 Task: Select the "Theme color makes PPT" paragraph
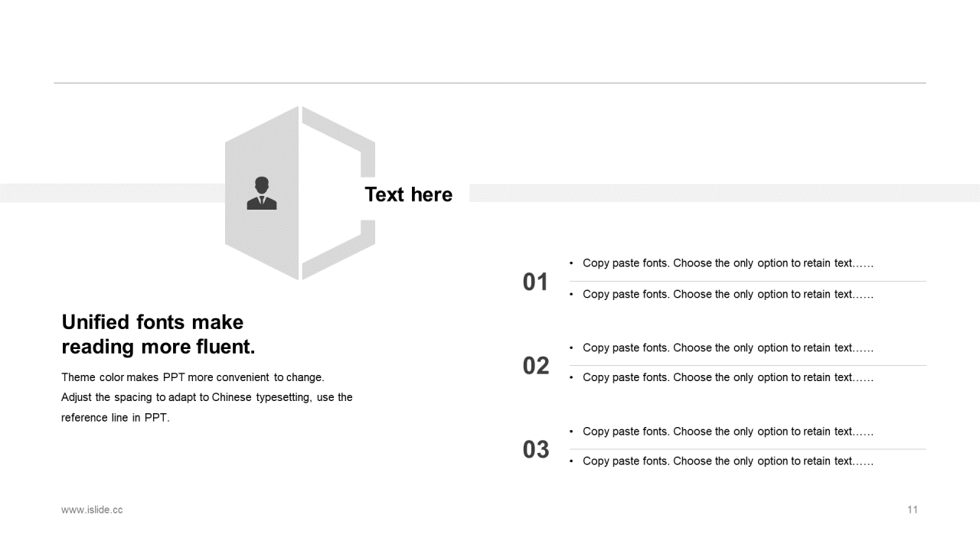click(207, 397)
